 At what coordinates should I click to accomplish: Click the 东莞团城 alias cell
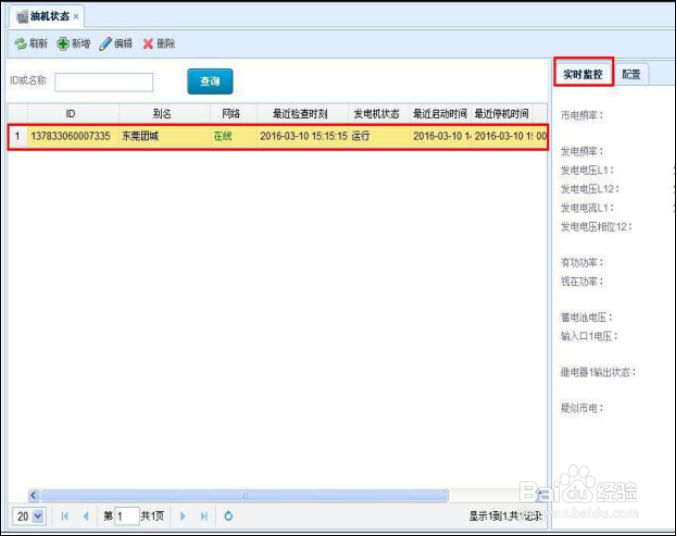click(164, 136)
